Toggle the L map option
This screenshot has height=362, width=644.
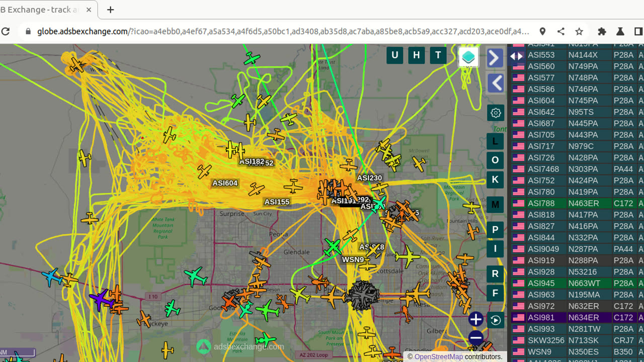(x=495, y=142)
